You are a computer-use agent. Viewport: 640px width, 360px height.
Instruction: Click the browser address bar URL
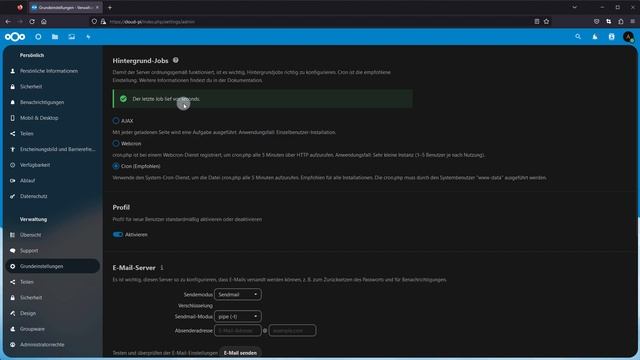pos(152,22)
